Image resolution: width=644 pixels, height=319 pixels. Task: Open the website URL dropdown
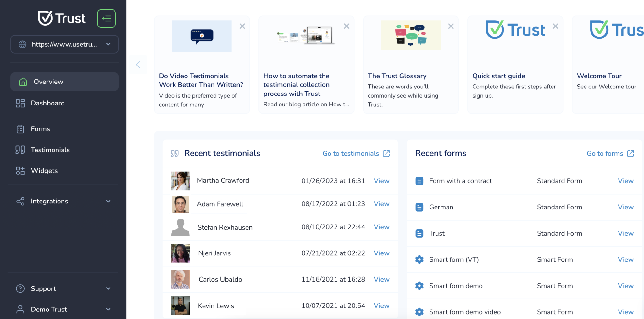tap(64, 44)
